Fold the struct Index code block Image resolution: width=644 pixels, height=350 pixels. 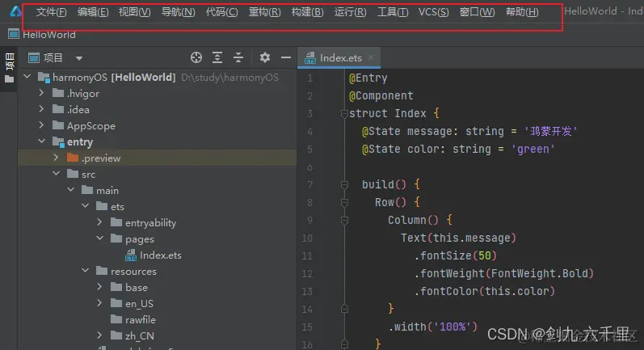click(x=344, y=113)
